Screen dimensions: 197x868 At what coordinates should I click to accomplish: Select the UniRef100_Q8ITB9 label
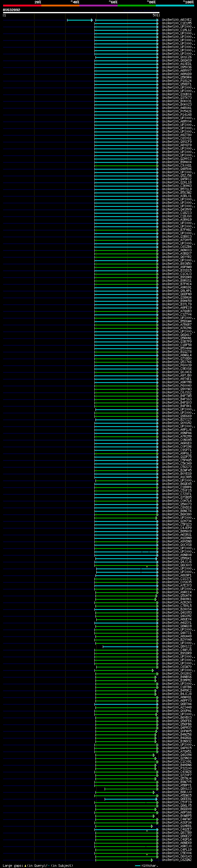177,833
